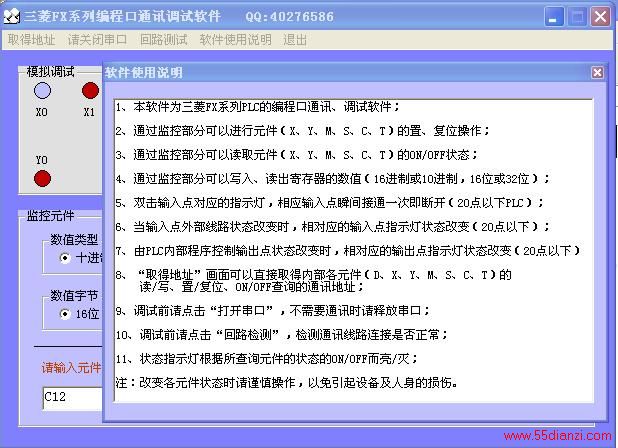Click the application icon in the title bar

(x=11, y=16)
